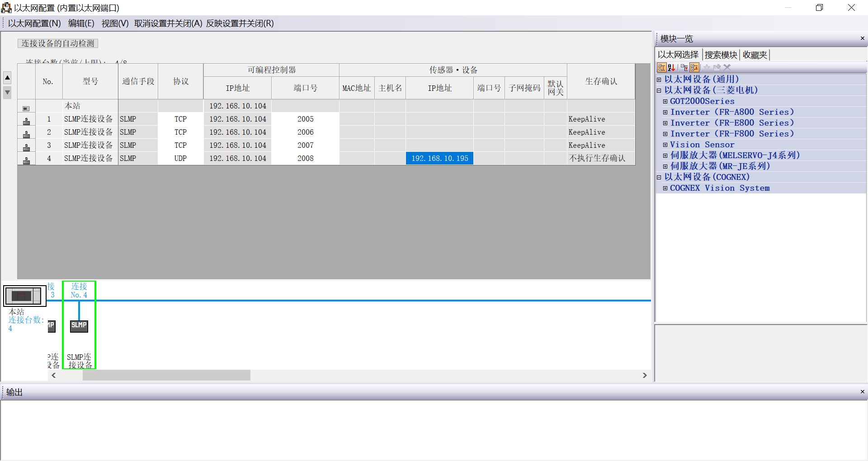Viewport: 868px width, 461px height.
Task: Select the UDP protocol cell of connection No.4
Action: [x=180, y=158]
